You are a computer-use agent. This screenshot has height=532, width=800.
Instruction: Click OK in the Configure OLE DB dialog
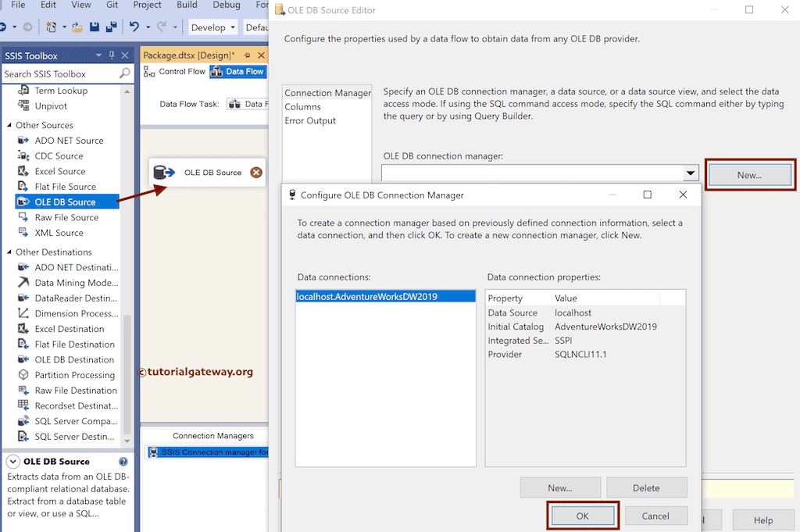(x=583, y=516)
